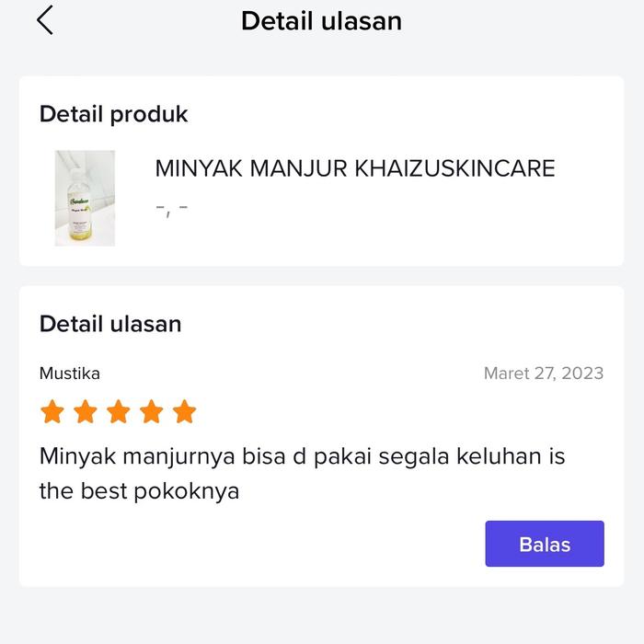Screen dimensions: 644x644
Task: Tap the Detail produk section heading
Action: 114,114
